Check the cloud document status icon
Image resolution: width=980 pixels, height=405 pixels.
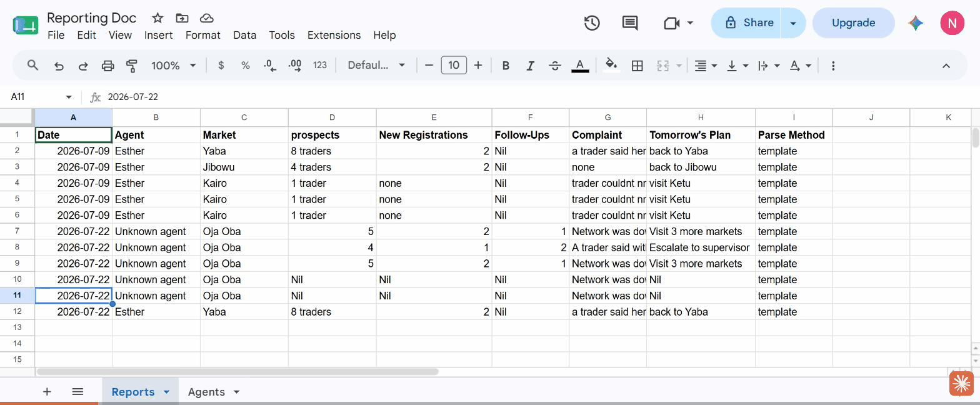(x=206, y=18)
